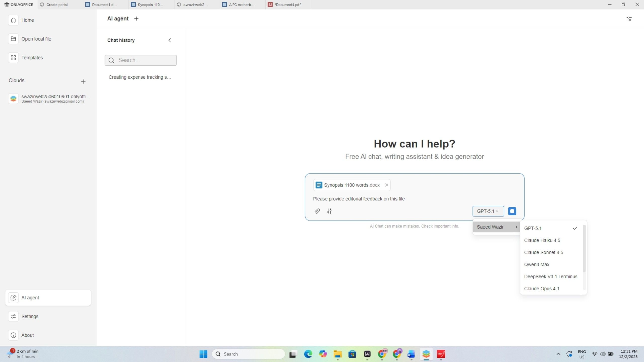Switch to the Document4.pdf tab
This screenshot has height=362, width=644.
(x=288, y=5)
